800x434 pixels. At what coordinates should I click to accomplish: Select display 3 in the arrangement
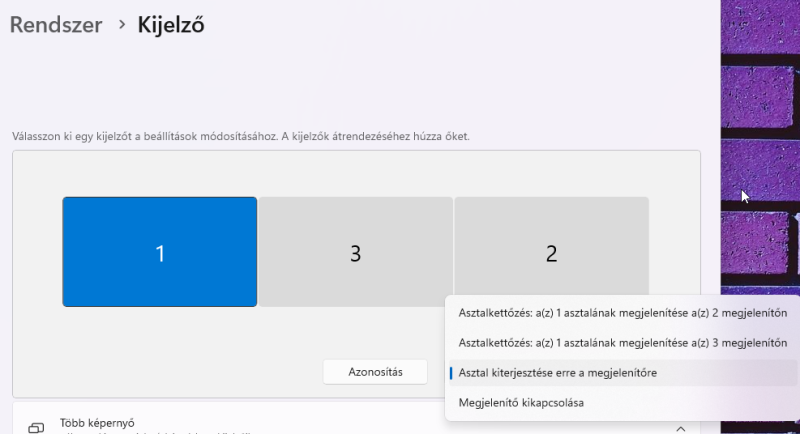click(355, 252)
